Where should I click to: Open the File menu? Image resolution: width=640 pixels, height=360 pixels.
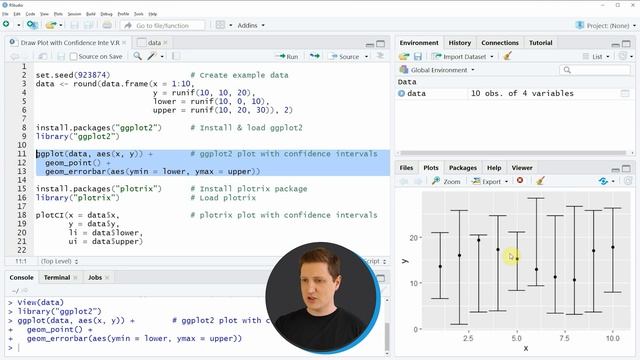(x=5, y=14)
